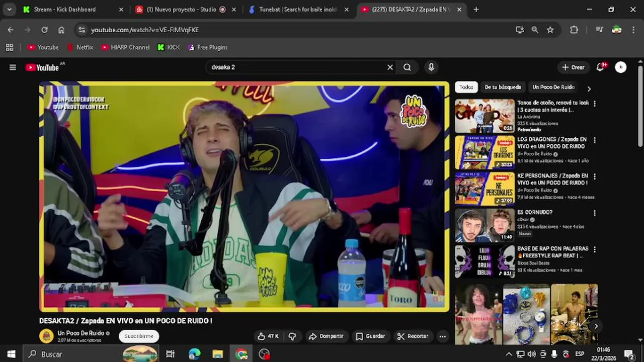Open a new browser tab
The height and width of the screenshot is (362, 644).
(x=476, y=10)
